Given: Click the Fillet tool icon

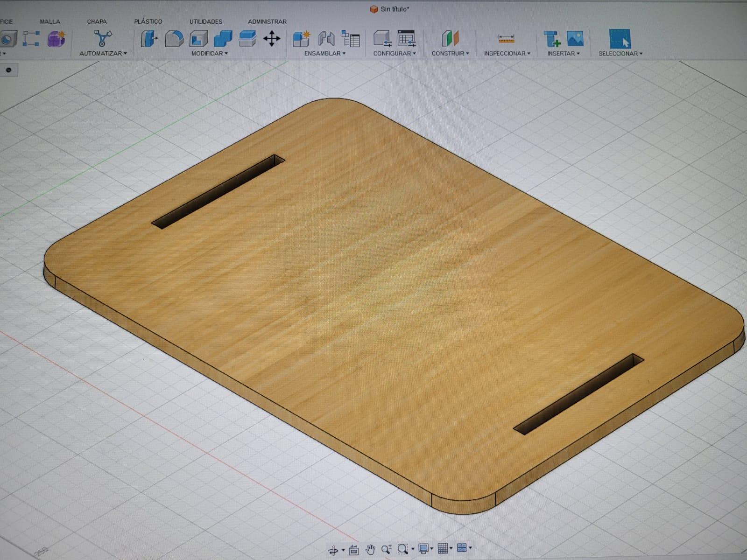Looking at the screenshot, I should pyautogui.click(x=174, y=39).
